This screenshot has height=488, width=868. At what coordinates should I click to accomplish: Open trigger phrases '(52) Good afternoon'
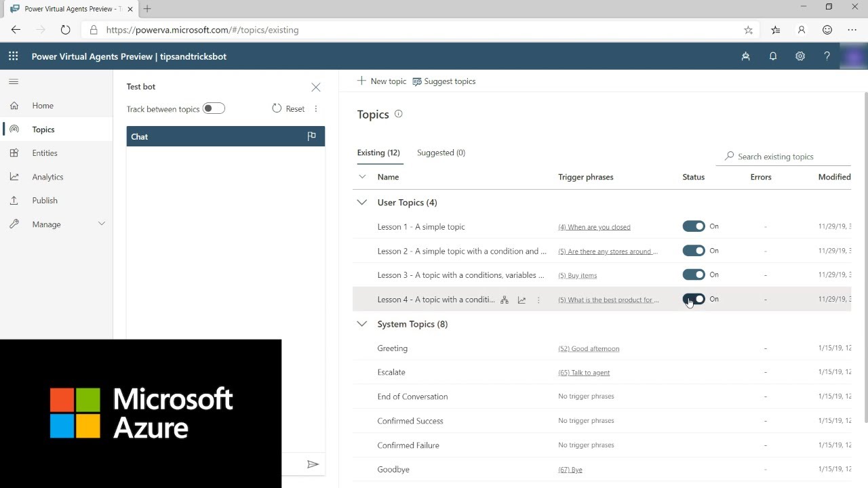(x=589, y=348)
